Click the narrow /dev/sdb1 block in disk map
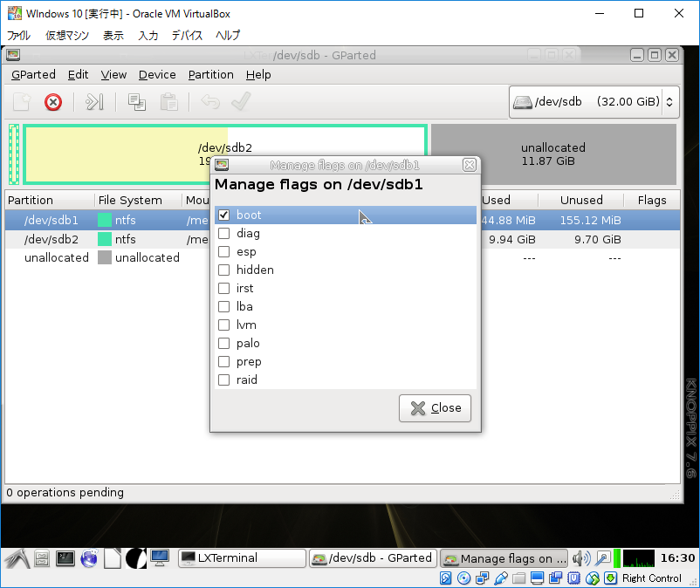 coord(14,154)
